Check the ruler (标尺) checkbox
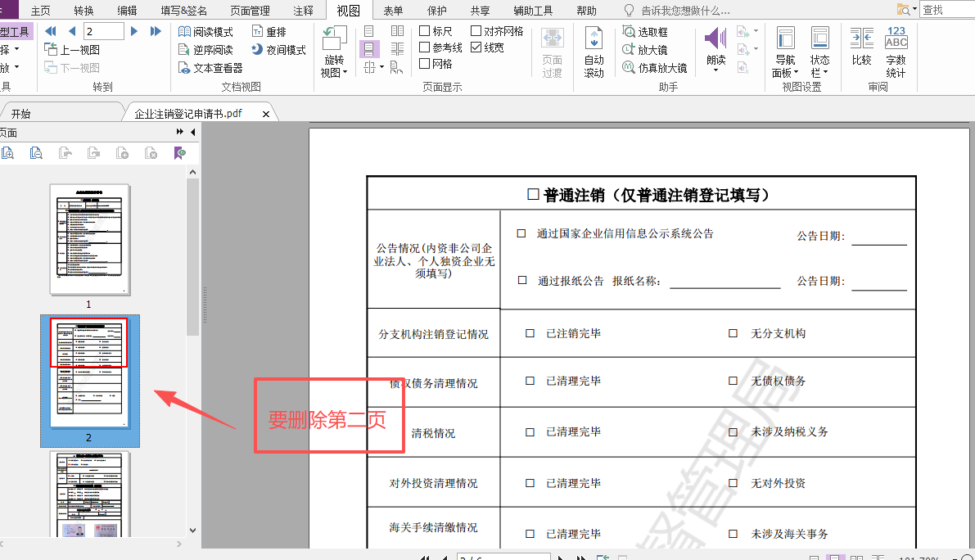Image resolution: width=975 pixels, height=560 pixels. (425, 30)
